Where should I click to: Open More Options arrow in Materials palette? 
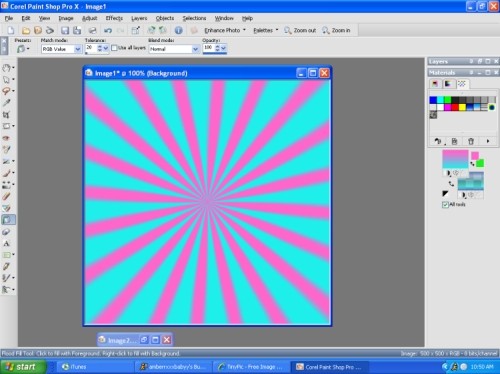pyautogui.click(x=488, y=141)
